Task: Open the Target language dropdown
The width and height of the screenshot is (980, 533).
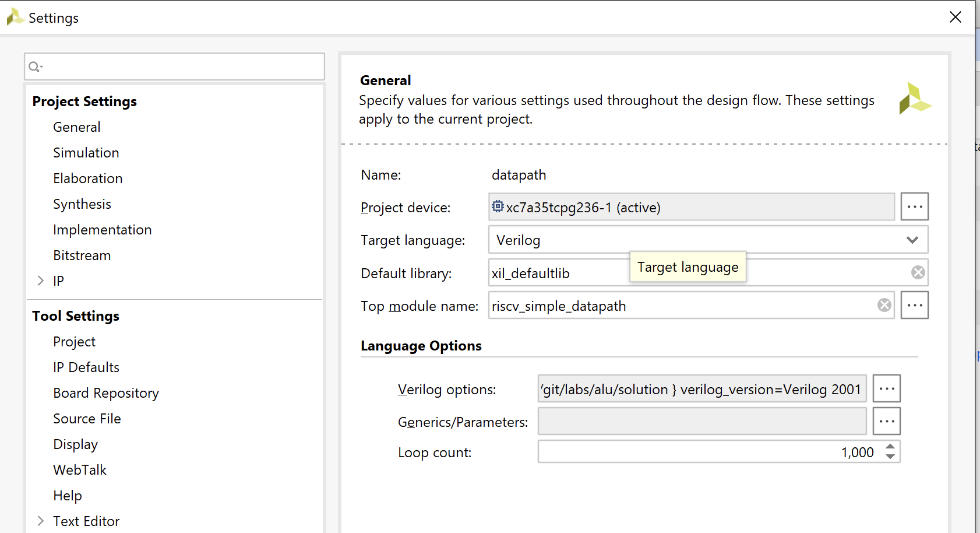Action: pos(911,240)
